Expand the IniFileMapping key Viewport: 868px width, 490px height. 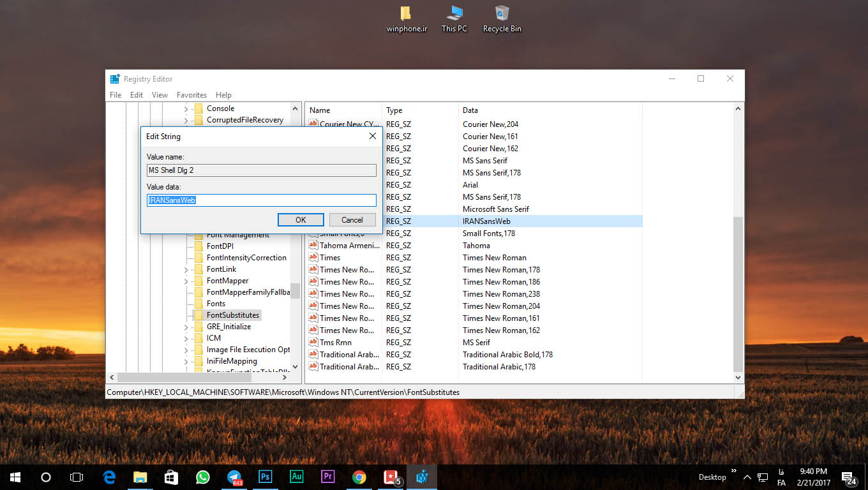point(186,361)
